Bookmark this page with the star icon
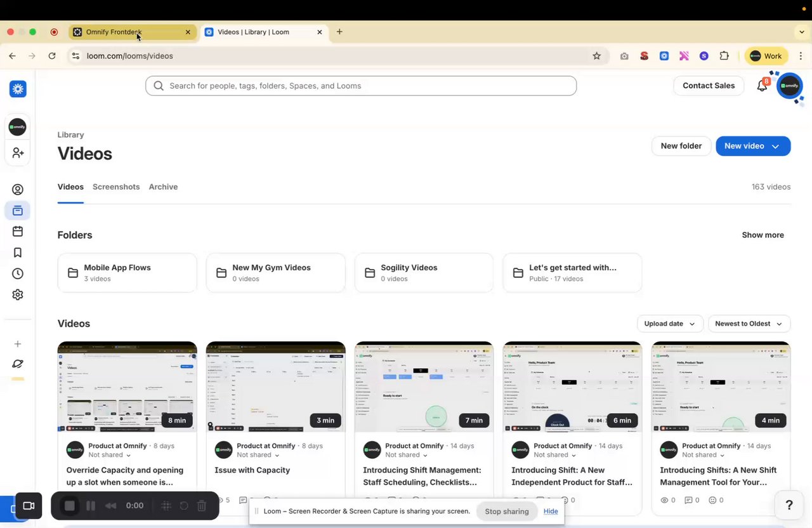This screenshot has width=812, height=528. 596,56
